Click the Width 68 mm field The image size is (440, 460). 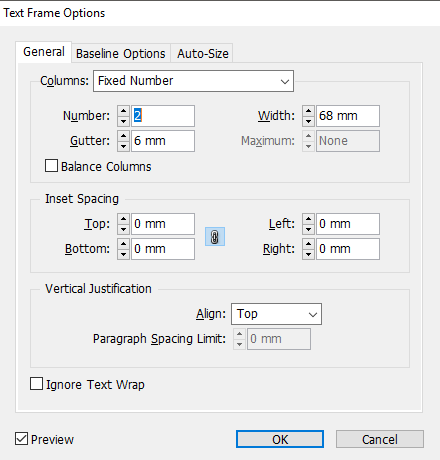pos(348,116)
